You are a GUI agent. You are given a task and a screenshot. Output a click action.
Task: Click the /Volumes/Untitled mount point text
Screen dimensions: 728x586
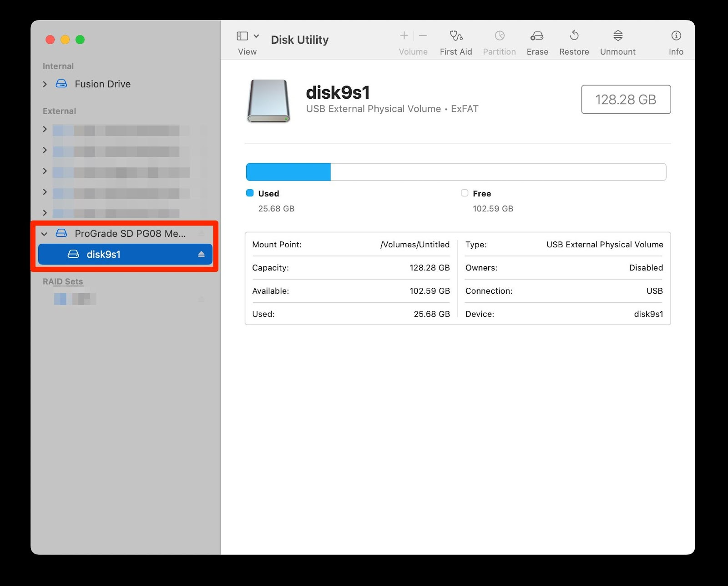415,245
